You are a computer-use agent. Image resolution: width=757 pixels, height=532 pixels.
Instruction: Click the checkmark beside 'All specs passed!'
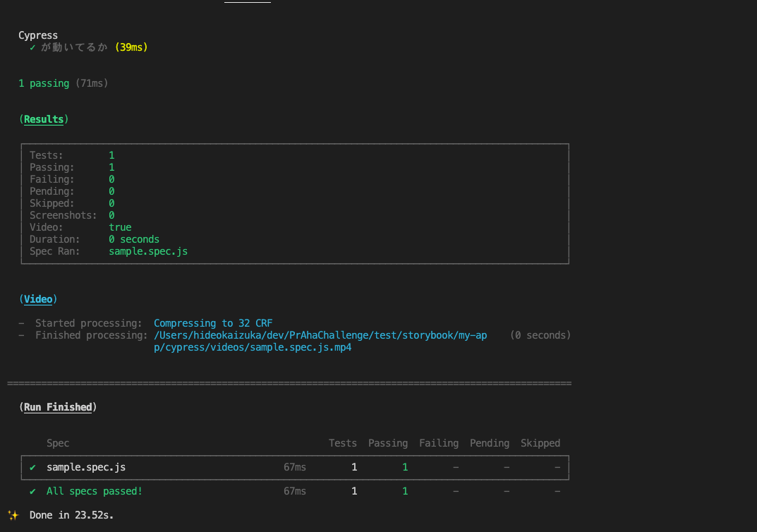(32, 492)
